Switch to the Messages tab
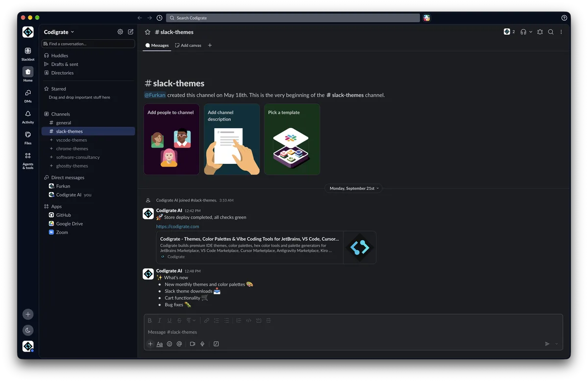588x382 pixels. 157,45
